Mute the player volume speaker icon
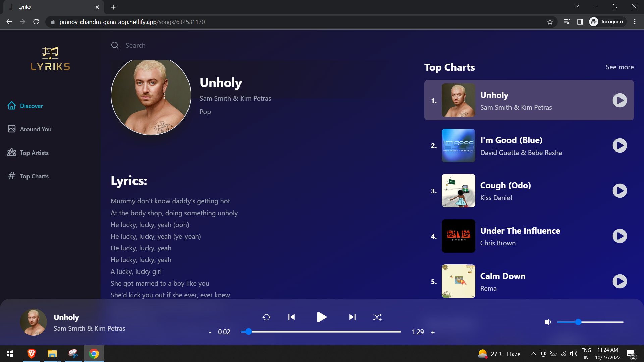Viewport: 644px width, 362px height. 548,322
